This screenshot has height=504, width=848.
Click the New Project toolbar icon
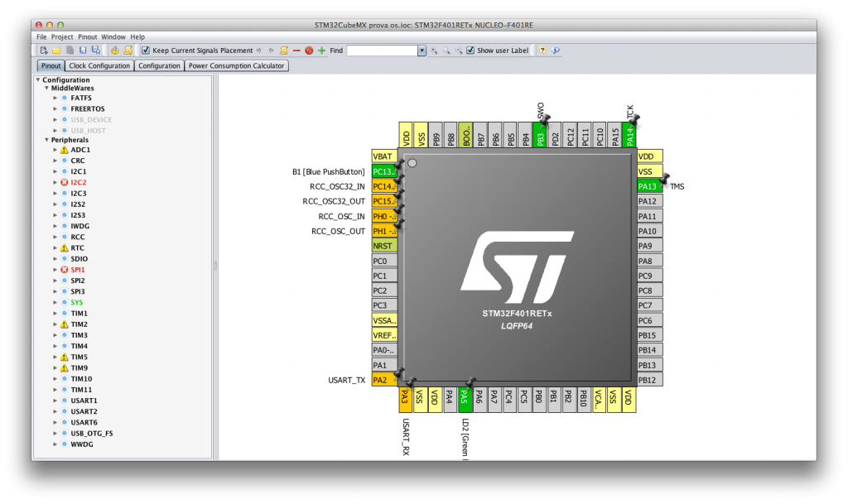(x=44, y=50)
